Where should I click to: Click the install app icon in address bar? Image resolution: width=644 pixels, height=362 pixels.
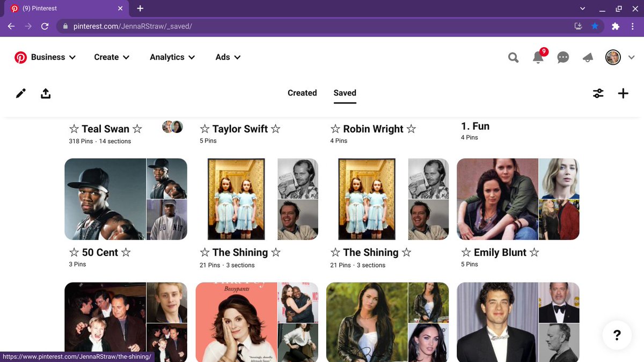[578, 26]
